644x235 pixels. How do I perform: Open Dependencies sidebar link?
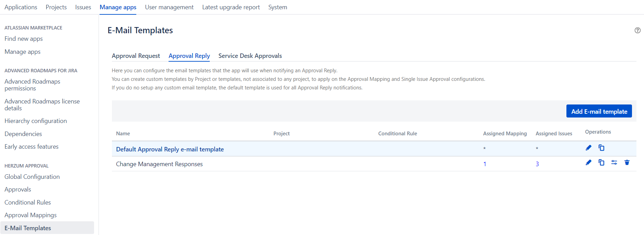coord(23,134)
